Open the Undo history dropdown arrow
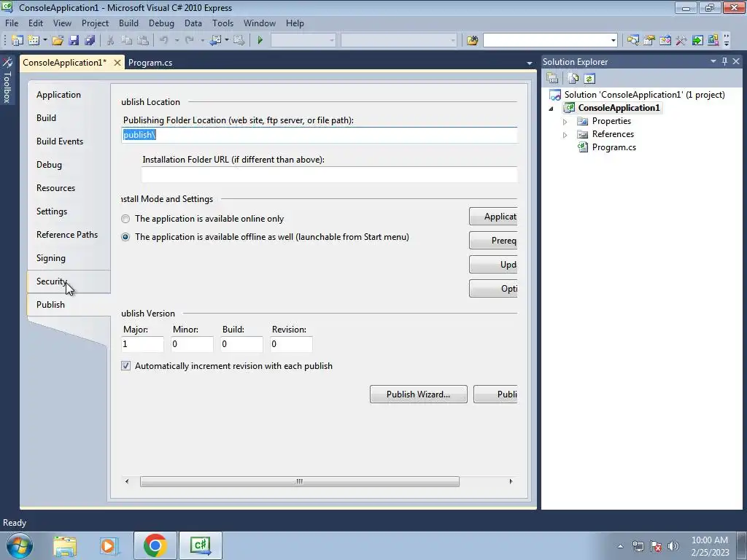 177,40
